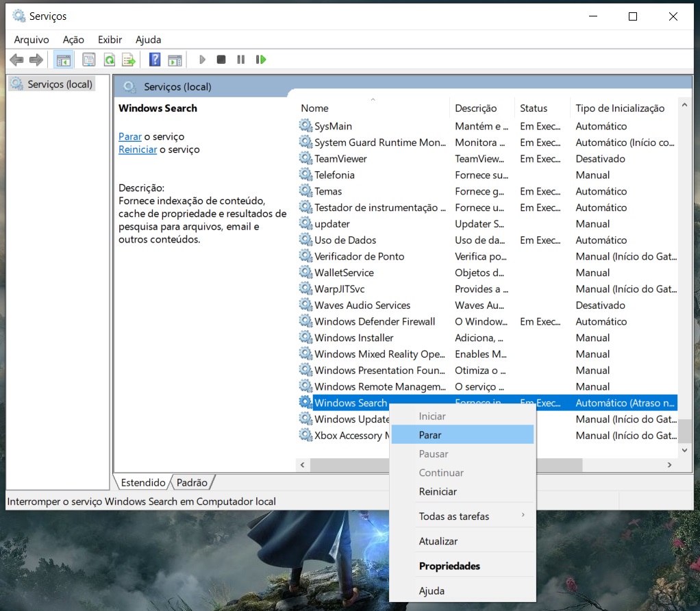Select Windows Presentation Foundation service
The height and width of the screenshot is (611, 700).
488,371
